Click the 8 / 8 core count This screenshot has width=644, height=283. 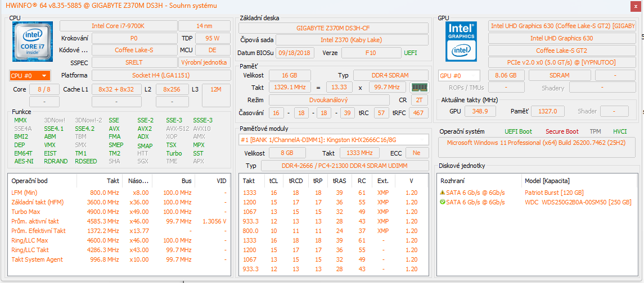tap(43, 89)
